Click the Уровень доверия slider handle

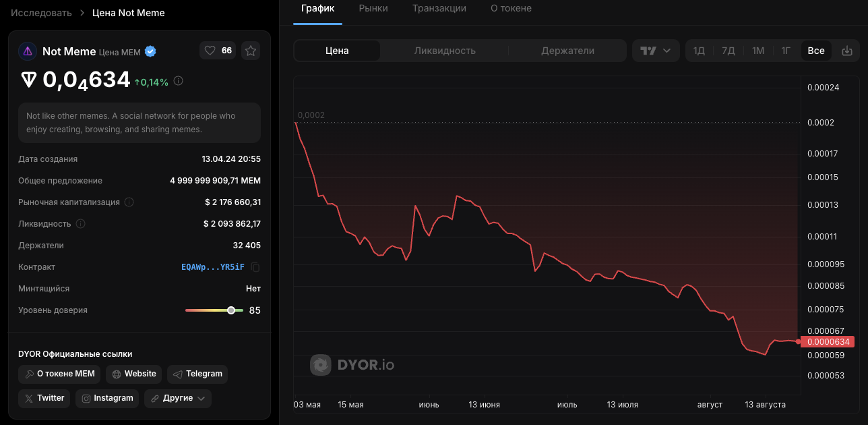tap(231, 310)
